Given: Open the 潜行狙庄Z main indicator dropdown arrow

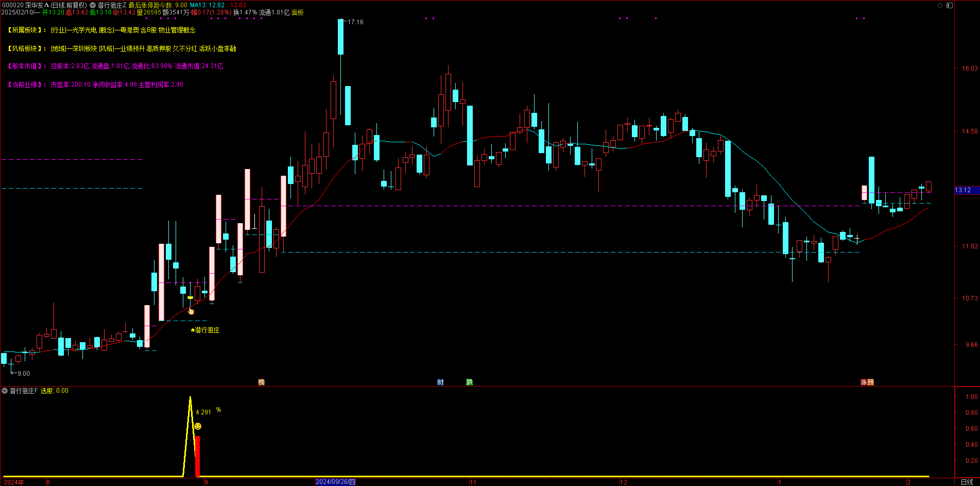Looking at the screenshot, I should coord(93,5).
